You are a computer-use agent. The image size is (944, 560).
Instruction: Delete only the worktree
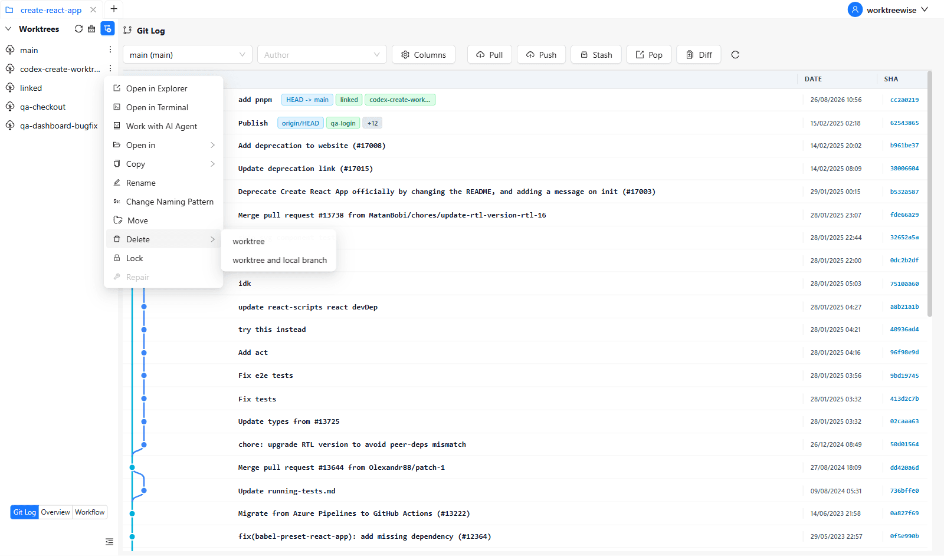click(x=278, y=241)
